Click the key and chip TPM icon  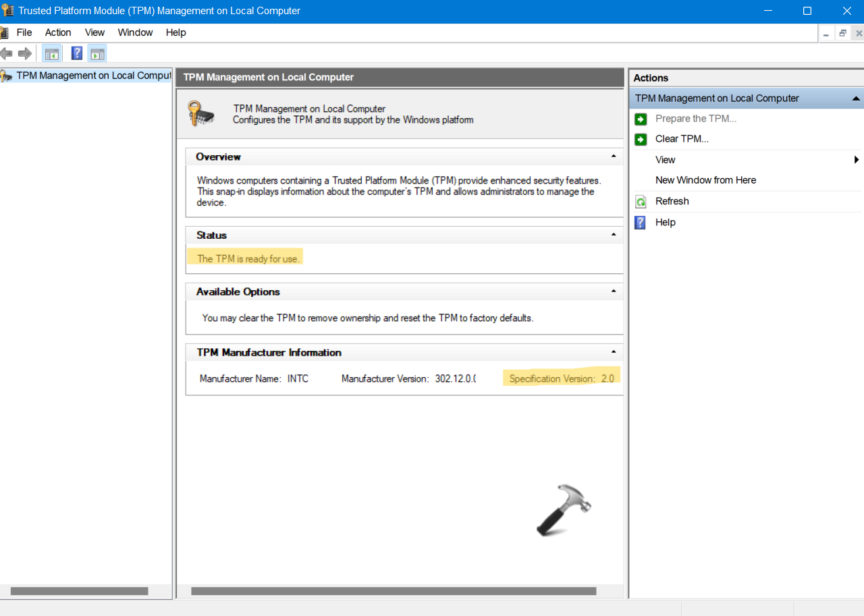[201, 114]
